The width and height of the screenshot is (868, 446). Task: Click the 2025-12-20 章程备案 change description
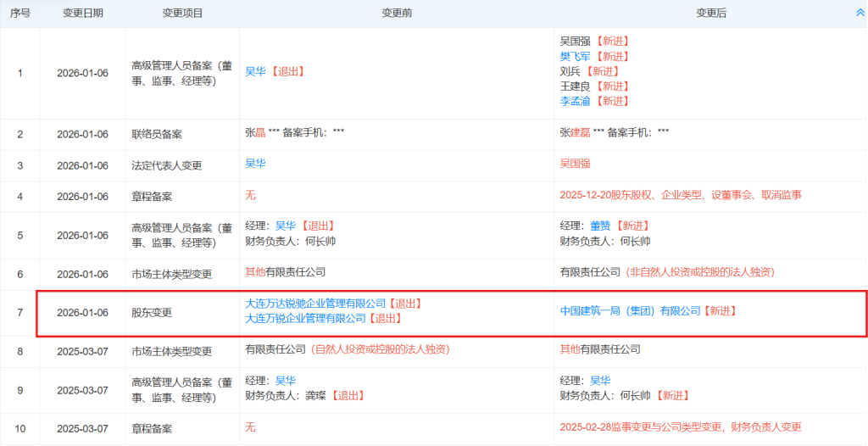(x=681, y=195)
